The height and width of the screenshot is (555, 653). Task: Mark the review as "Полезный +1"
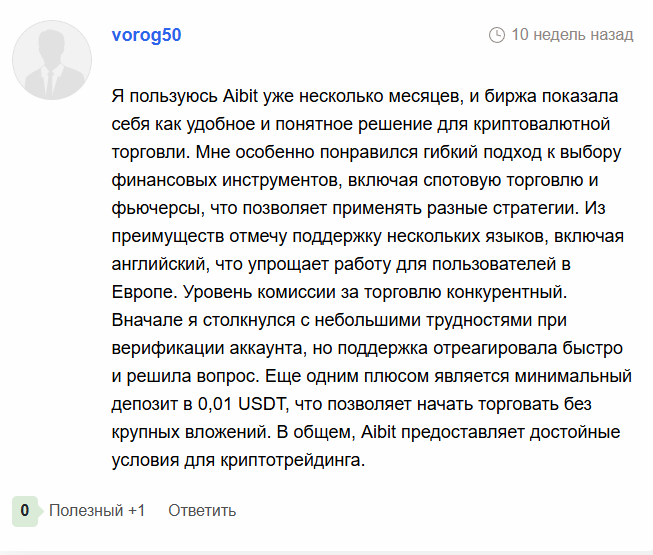click(97, 510)
